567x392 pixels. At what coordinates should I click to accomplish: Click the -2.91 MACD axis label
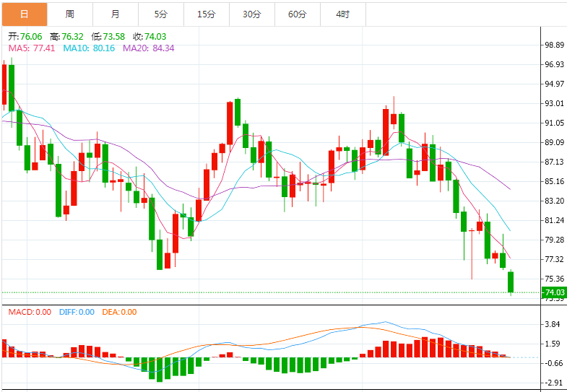tap(552, 383)
